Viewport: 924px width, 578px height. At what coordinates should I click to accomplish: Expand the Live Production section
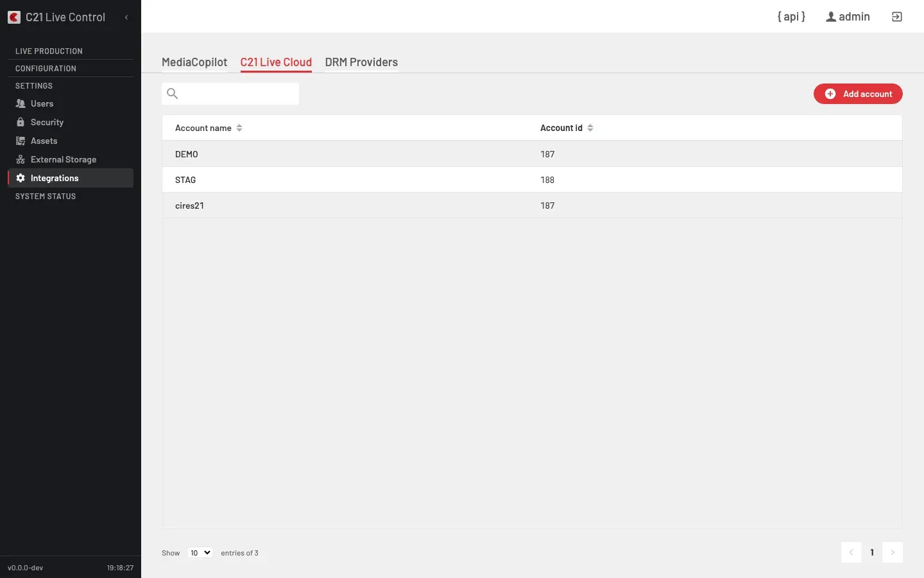pos(49,51)
